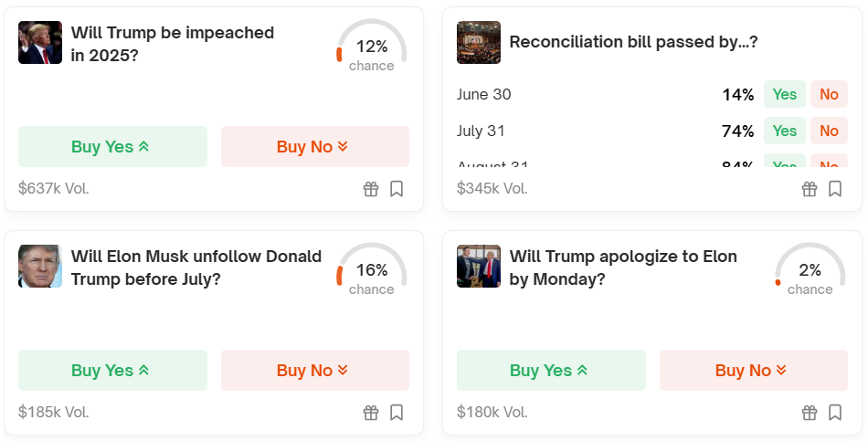Buy Yes on Trump impeached in 2025
The image size is (868, 441).
112,147
